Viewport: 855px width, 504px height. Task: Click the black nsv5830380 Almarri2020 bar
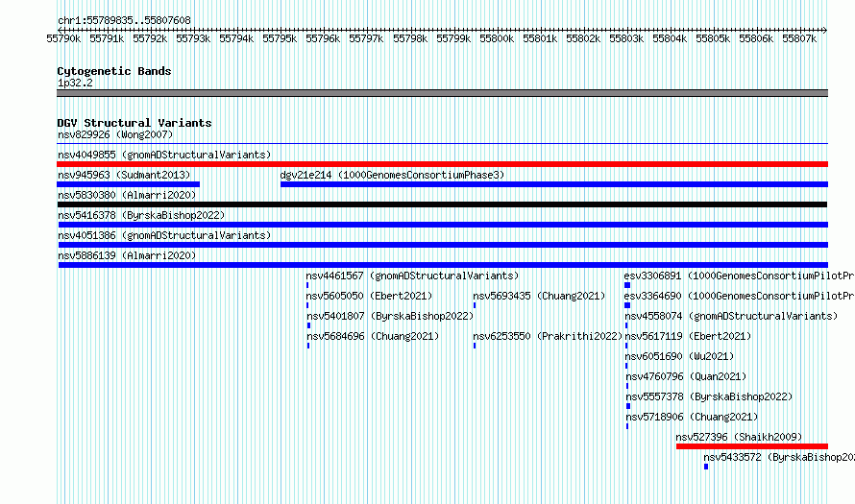point(442,204)
